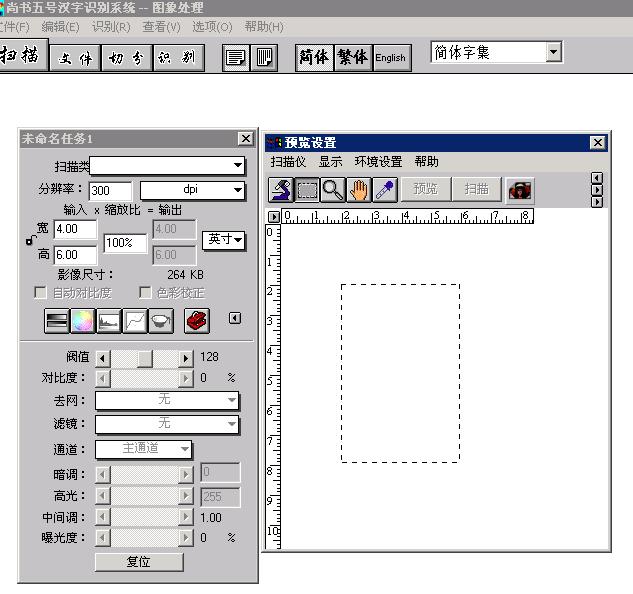Click the scanner microscope icon

(281, 189)
